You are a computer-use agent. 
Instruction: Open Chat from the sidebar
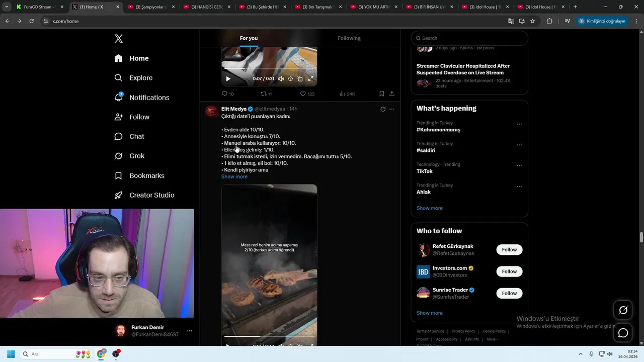point(129,136)
